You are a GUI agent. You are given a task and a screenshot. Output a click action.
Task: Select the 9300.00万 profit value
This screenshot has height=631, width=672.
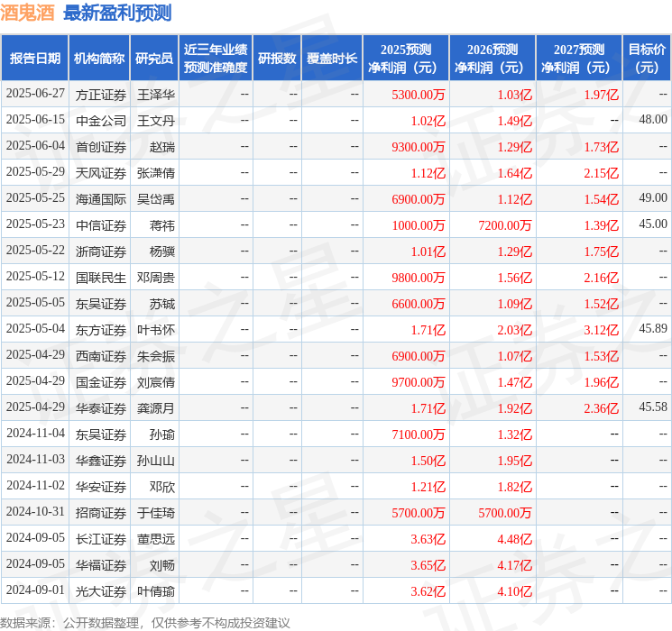pos(419,147)
